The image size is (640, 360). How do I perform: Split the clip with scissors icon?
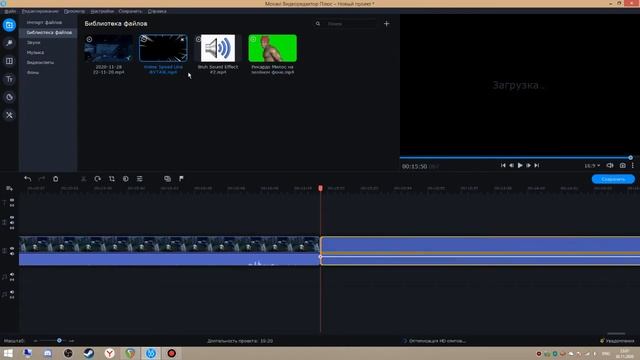83,179
